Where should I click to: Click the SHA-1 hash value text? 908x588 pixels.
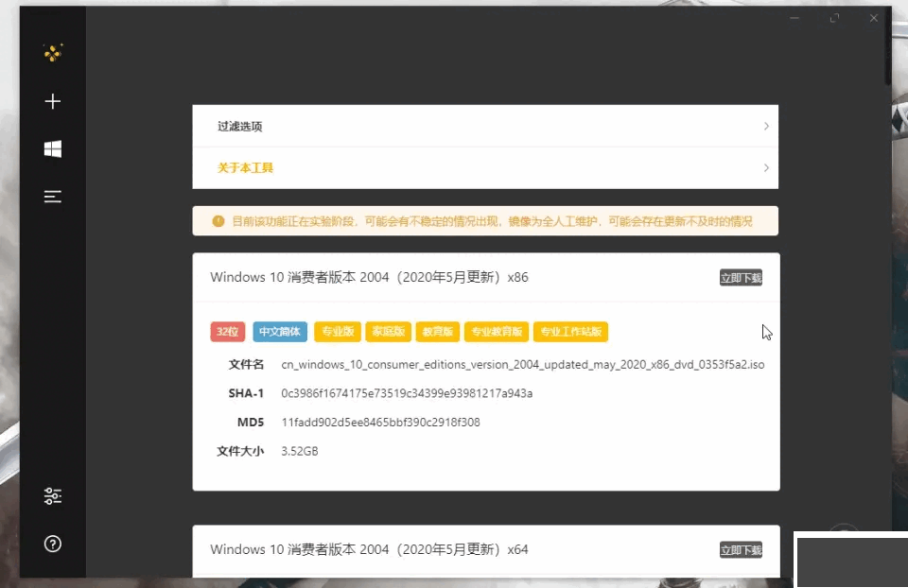click(x=407, y=393)
